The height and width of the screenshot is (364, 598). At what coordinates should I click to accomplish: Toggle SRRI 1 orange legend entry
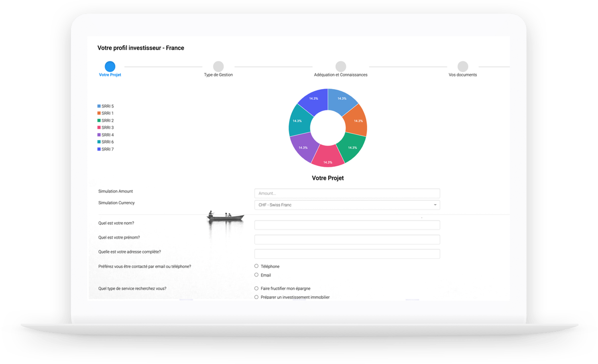[106, 114]
